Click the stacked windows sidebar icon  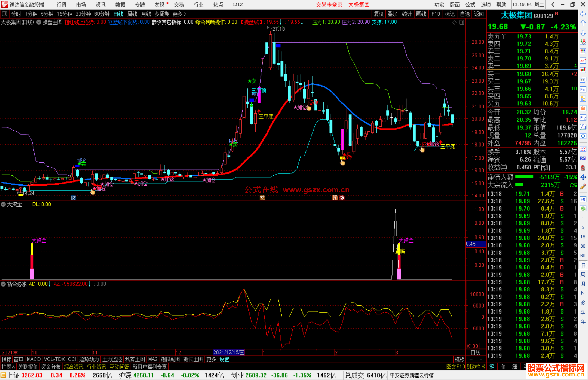(x=583, y=80)
